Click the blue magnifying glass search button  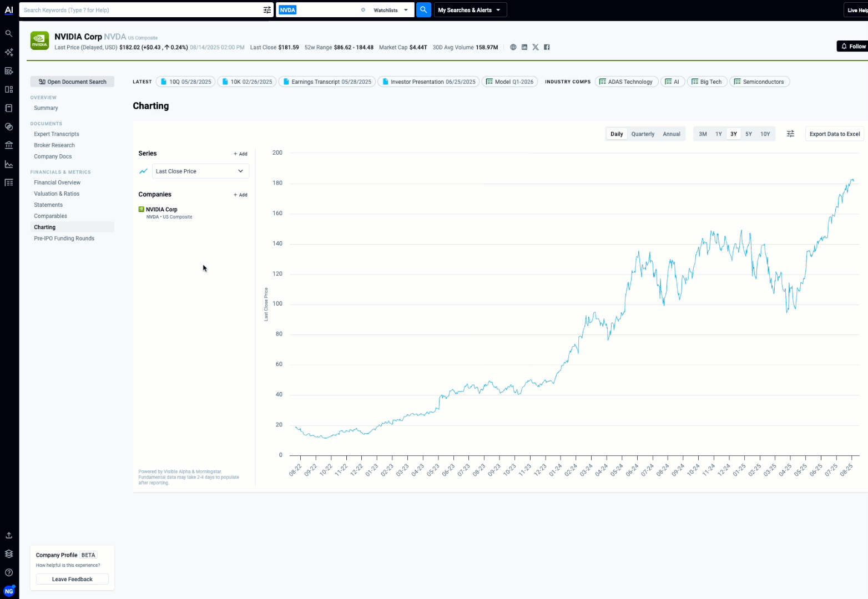click(423, 9)
